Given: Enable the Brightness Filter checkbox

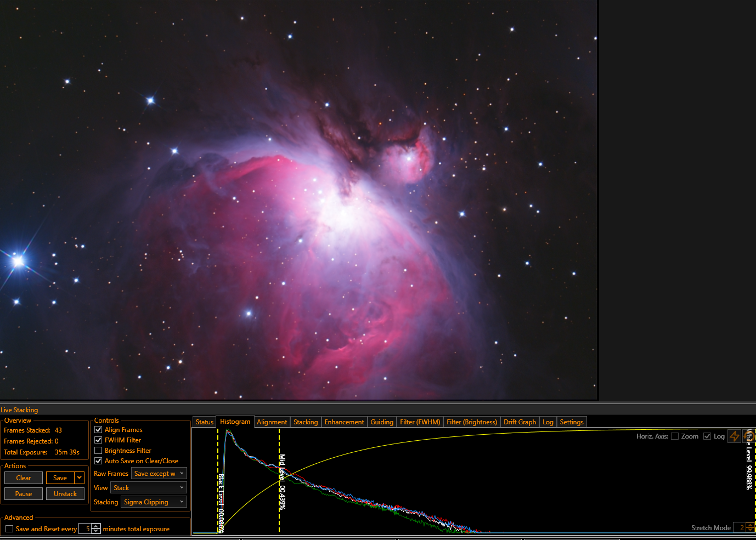Looking at the screenshot, I should 98,451.
